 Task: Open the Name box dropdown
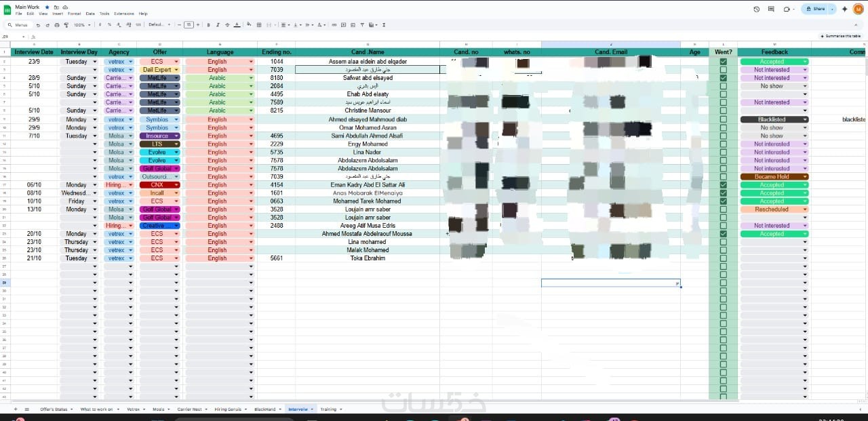coord(24,37)
